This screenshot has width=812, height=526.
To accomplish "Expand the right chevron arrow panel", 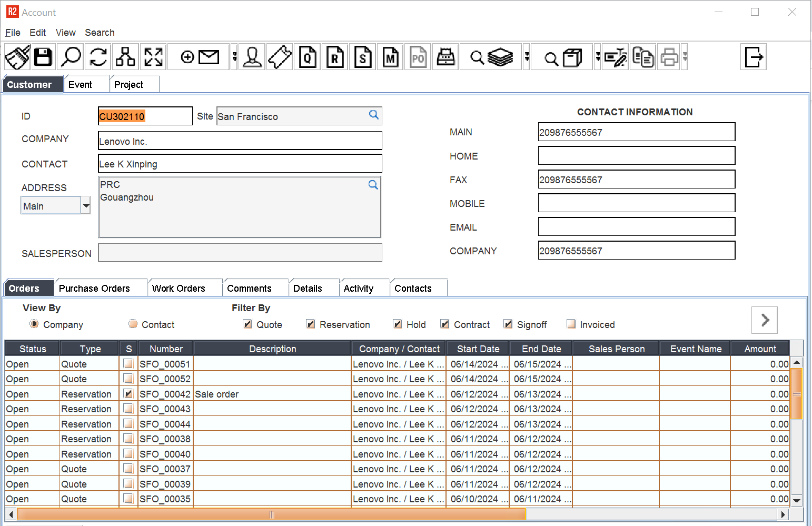I will pyautogui.click(x=765, y=320).
